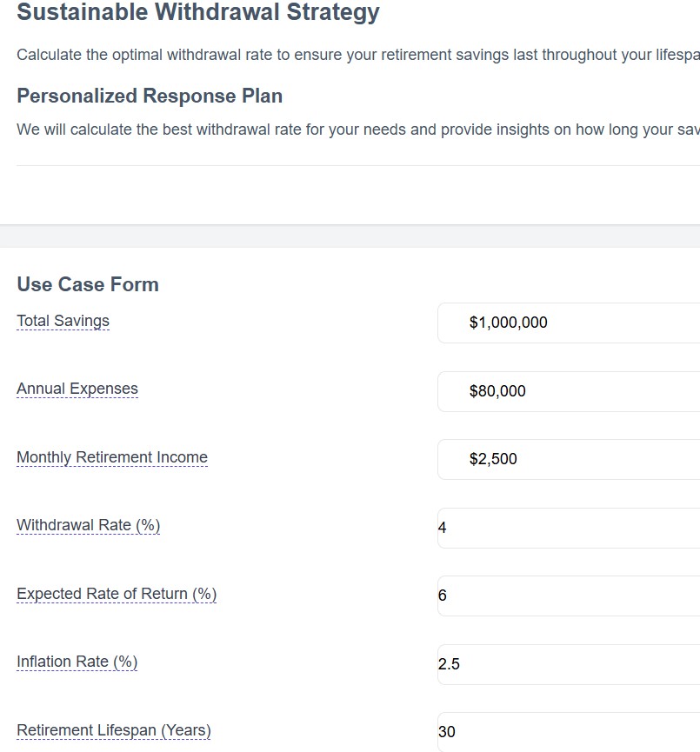The width and height of the screenshot is (700, 752).
Task: Click the Use Case Form heading
Action: [87, 284]
